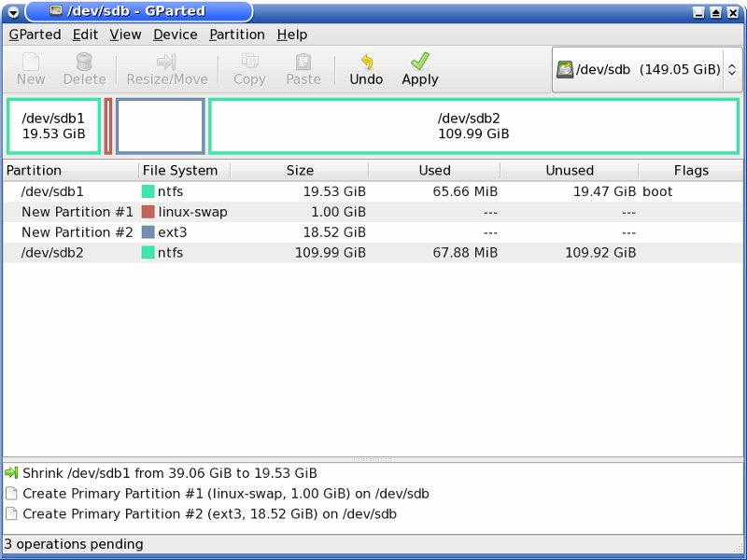Select the linux-swap block in disk map
The height and width of the screenshot is (560, 747).
pyautogui.click(x=108, y=126)
